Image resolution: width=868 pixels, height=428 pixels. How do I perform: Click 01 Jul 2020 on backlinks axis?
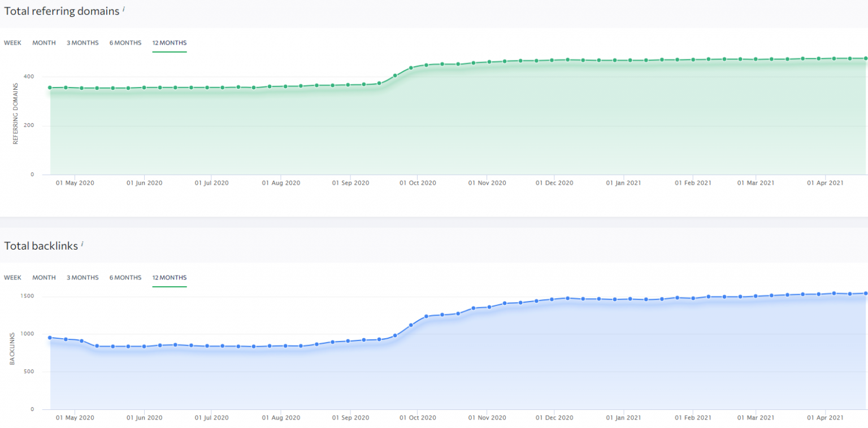pyautogui.click(x=211, y=417)
